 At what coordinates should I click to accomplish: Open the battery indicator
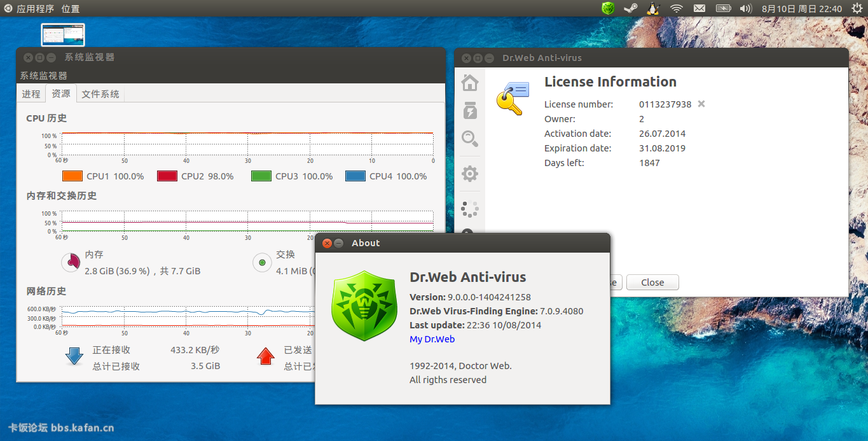(723, 8)
